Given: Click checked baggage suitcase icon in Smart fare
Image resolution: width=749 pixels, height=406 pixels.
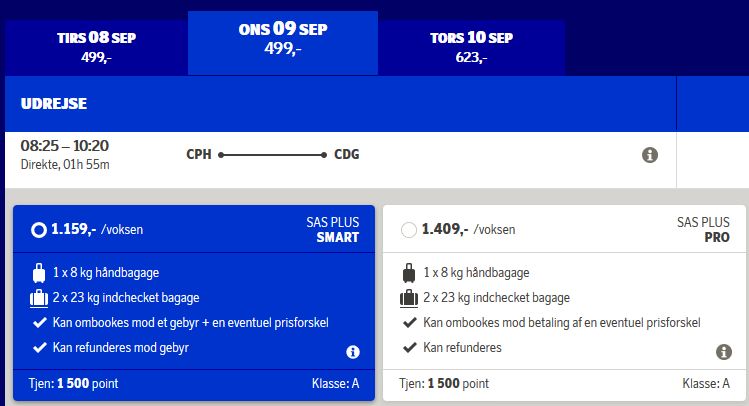Looking at the screenshot, I should click(x=39, y=297).
